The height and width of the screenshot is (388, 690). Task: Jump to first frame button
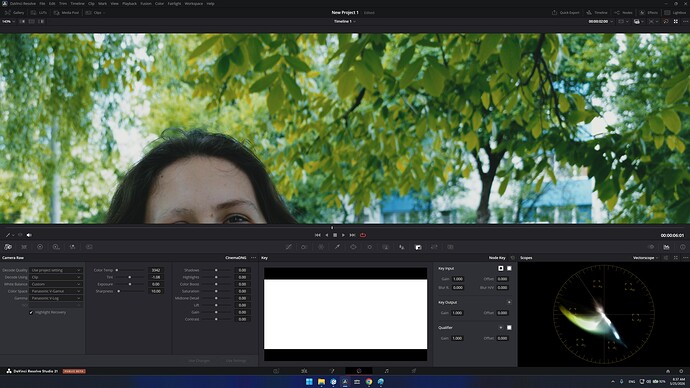click(x=318, y=235)
